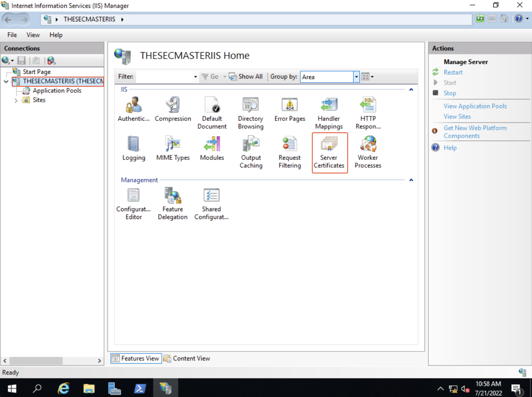
Task: Open the Default Document feature
Action: click(x=212, y=113)
